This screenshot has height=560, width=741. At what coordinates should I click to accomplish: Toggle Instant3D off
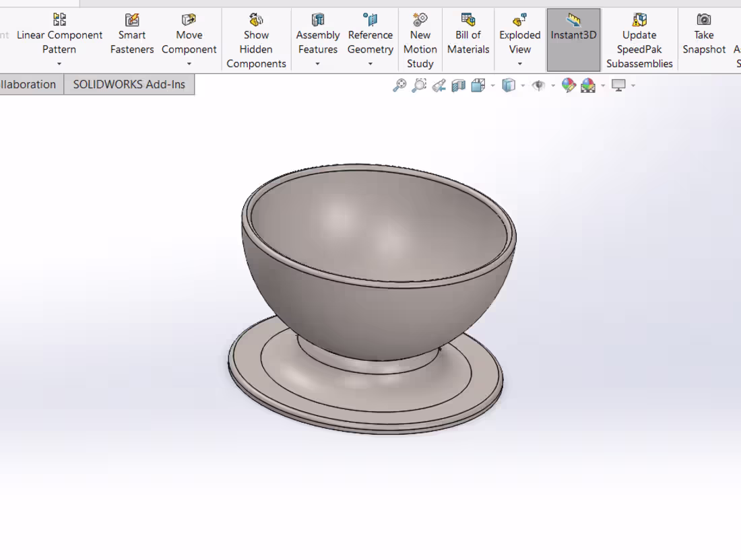573,35
